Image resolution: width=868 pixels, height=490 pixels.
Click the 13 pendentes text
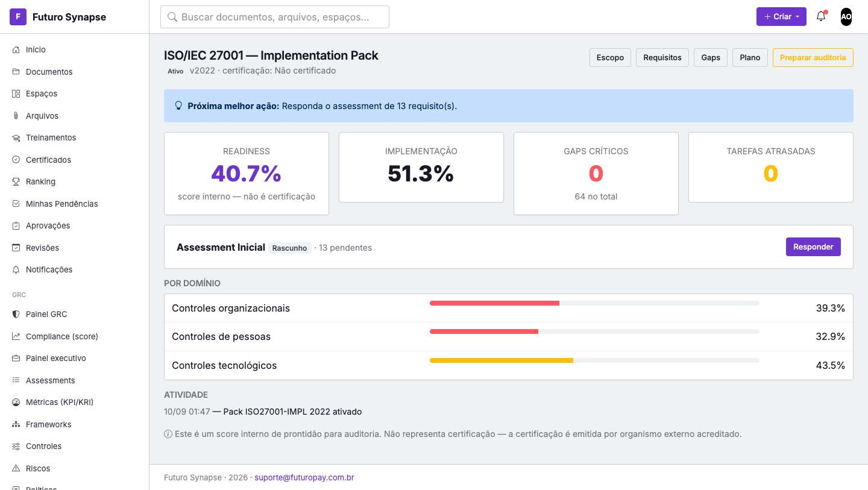[345, 248]
